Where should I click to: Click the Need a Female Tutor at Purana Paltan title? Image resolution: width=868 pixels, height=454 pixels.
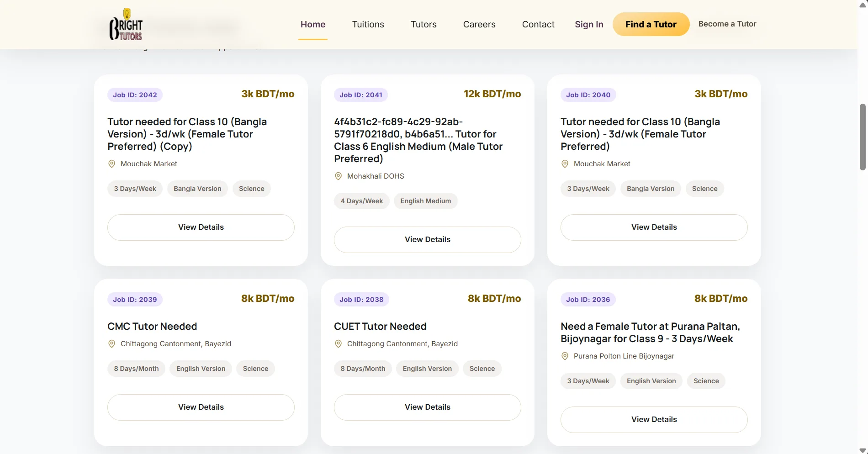(x=650, y=333)
